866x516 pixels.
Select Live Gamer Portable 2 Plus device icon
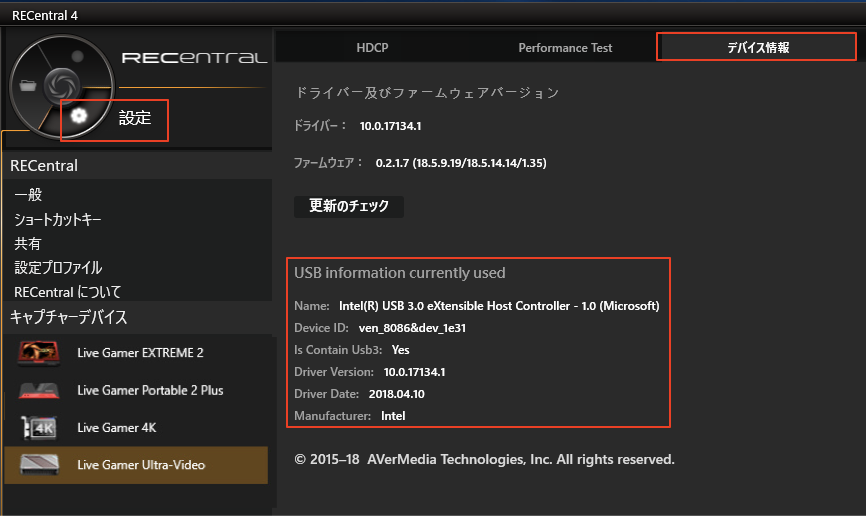pyautogui.click(x=39, y=391)
